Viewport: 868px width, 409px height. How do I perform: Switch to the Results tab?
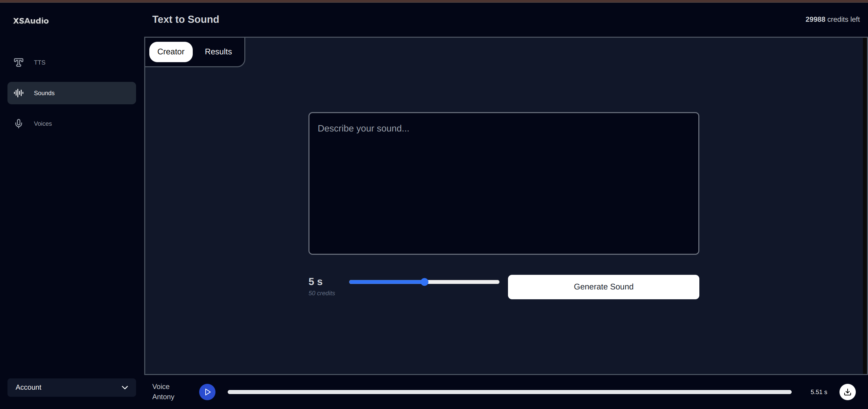(x=218, y=52)
